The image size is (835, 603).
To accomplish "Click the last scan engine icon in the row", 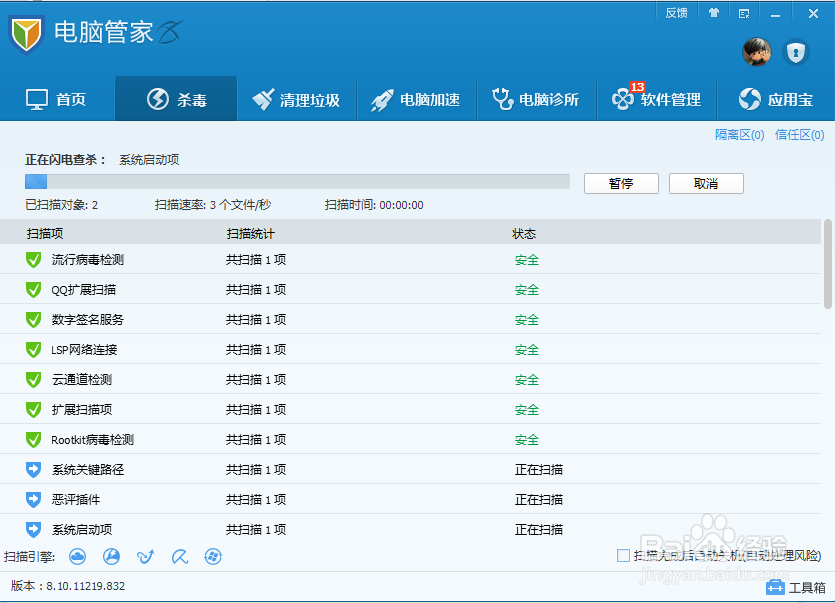I will click(213, 557).
